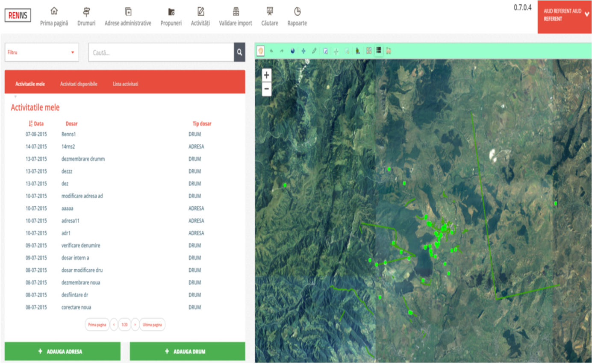Open Rapoarte from the top navigation
Viewport: 592px width, 364px height.
(297, 17)
